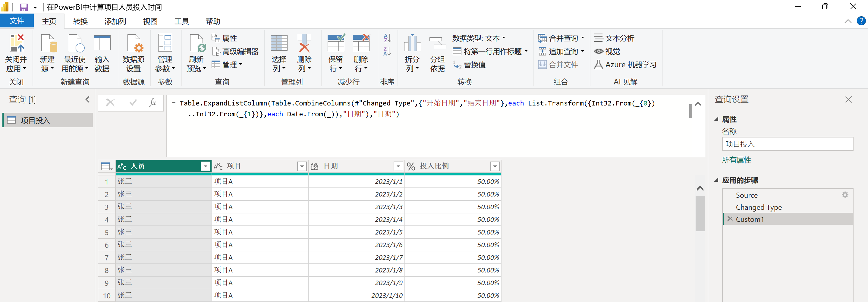The height and width of the screenshot is (302, 868).
Task: Switch to the 添加列 tab
Action: [x=115, y=21]
